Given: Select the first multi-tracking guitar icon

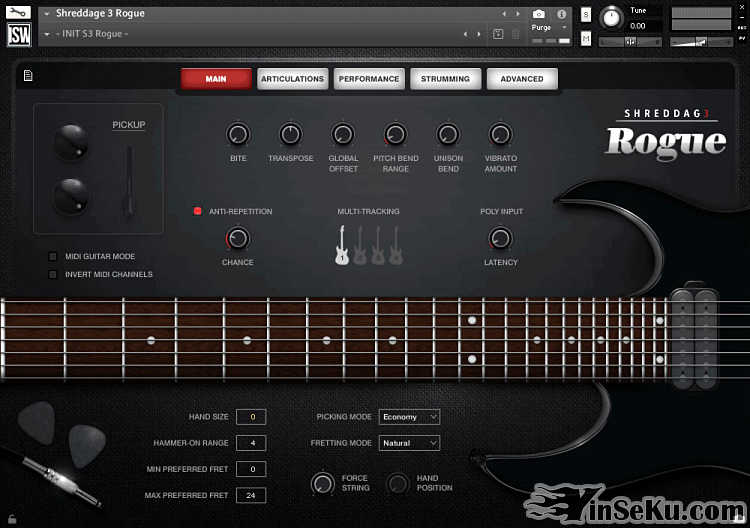Looking at the screenshot, I should (x=342, y=245).
